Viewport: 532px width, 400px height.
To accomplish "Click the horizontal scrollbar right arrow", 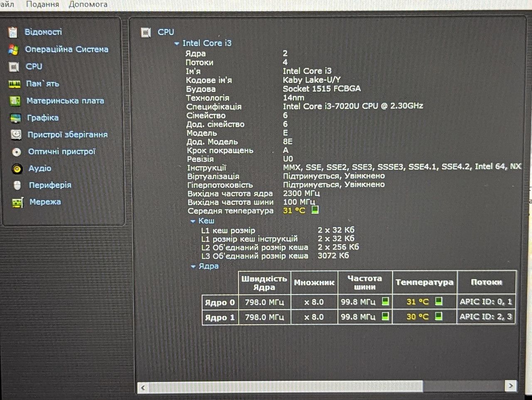I will coord(511,386).
